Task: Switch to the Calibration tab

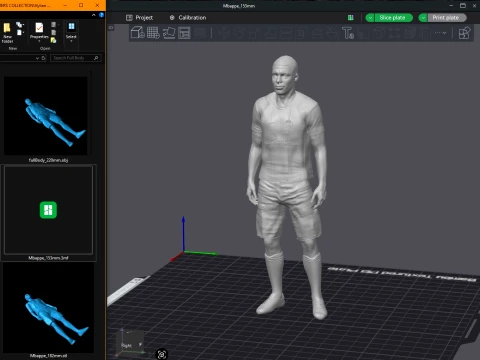Action: (188, 18)
